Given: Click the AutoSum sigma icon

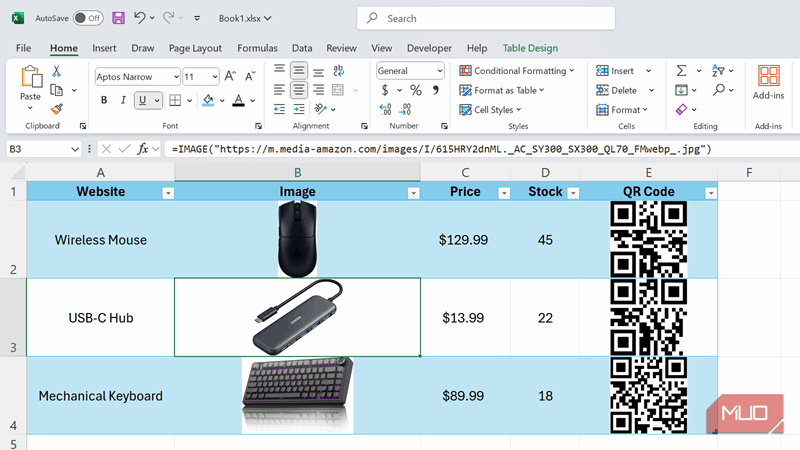Looking at the screenshot, I should coord(681,71).
